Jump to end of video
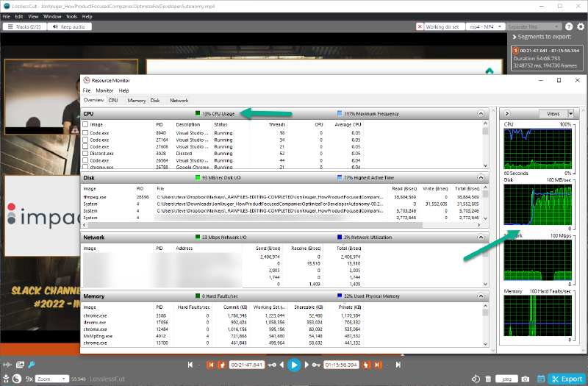This screenshot has height=386, width=588. click(x=398, y=365)
